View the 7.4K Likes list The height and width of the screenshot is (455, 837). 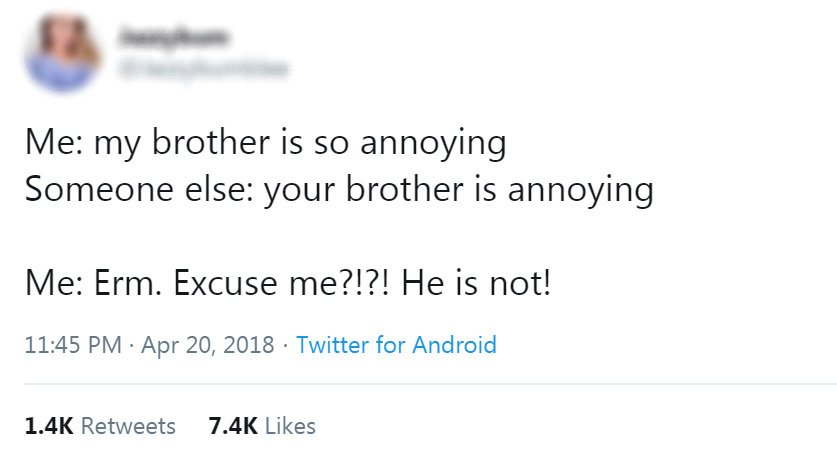[x=262, y=426]
